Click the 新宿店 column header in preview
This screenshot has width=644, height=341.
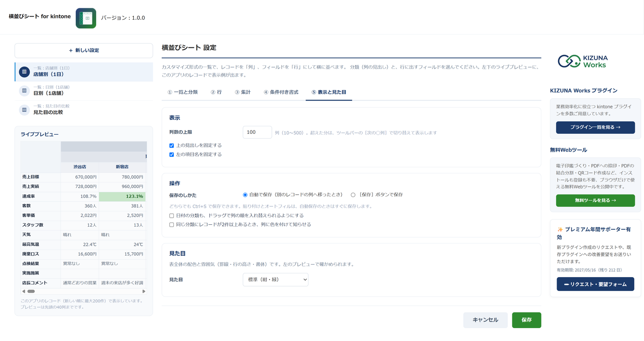pos(122,167)
